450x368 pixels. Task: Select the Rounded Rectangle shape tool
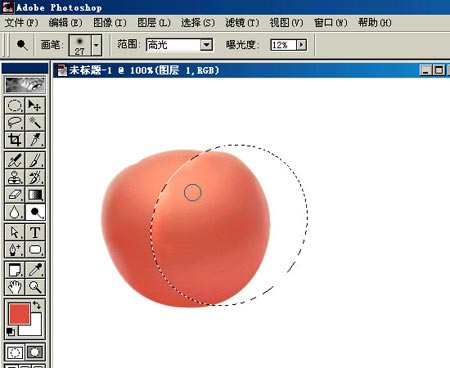[35, 250]
